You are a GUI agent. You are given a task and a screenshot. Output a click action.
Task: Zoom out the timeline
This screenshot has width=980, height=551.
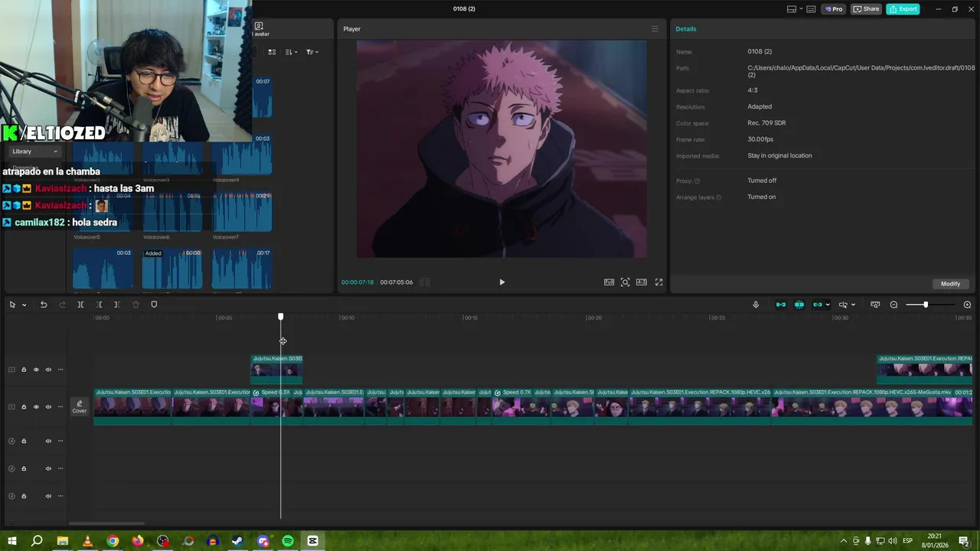[893, 305]
